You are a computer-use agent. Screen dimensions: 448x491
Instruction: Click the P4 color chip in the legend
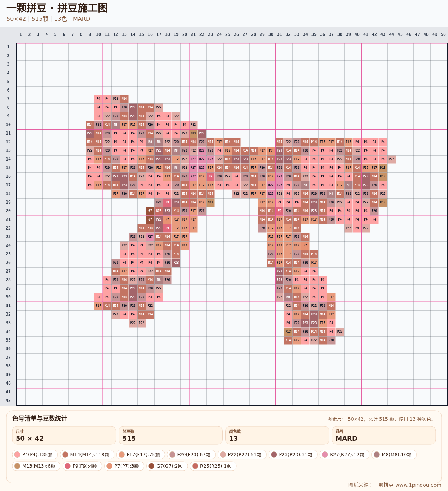coord(35,454)
